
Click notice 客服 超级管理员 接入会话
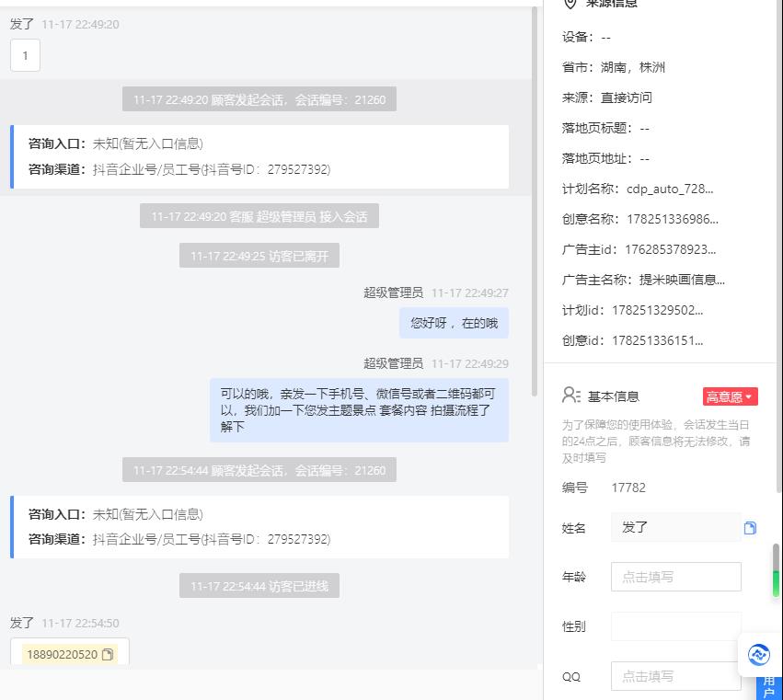(x=259, y=216)
